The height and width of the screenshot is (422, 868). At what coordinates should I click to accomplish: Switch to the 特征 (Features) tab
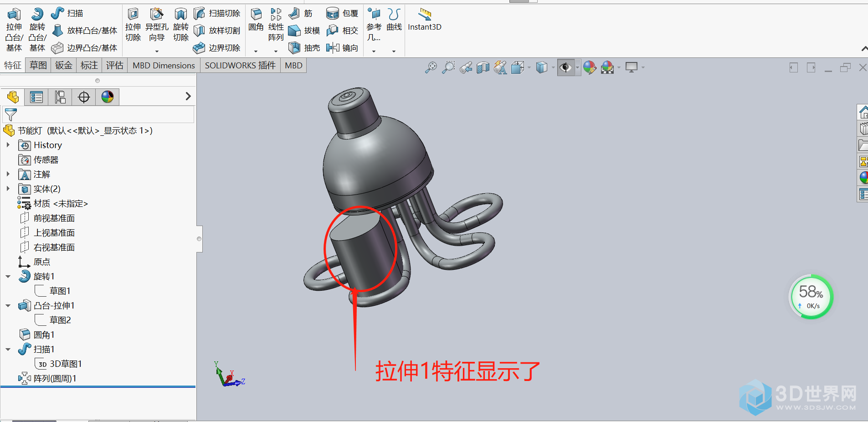coord(13,66)
